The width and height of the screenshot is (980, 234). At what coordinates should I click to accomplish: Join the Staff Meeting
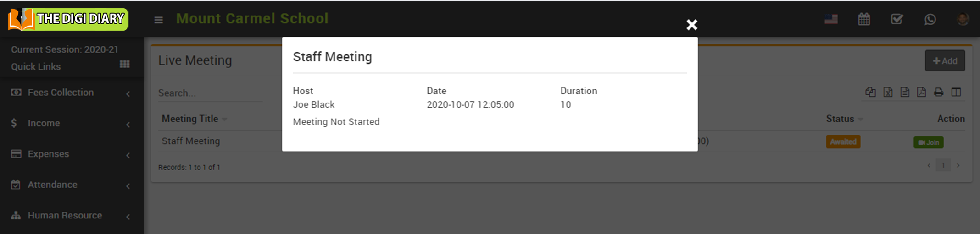[x=928, y=142]
